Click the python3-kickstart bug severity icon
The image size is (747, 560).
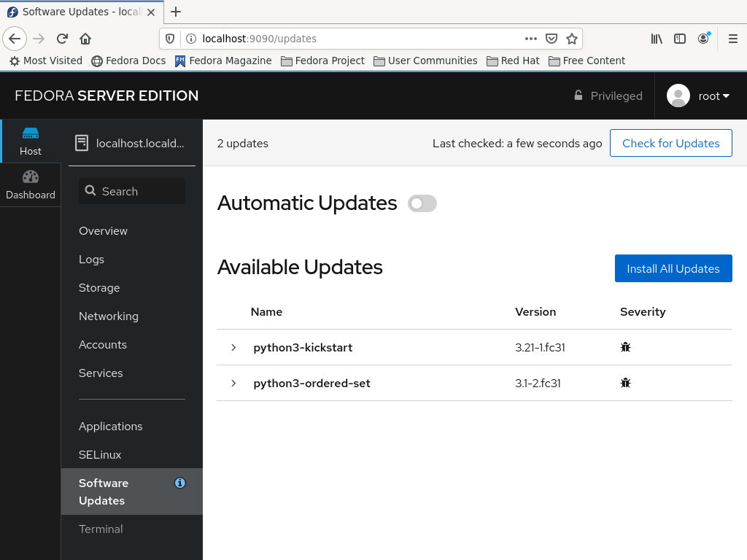click(x=625, y=347)
